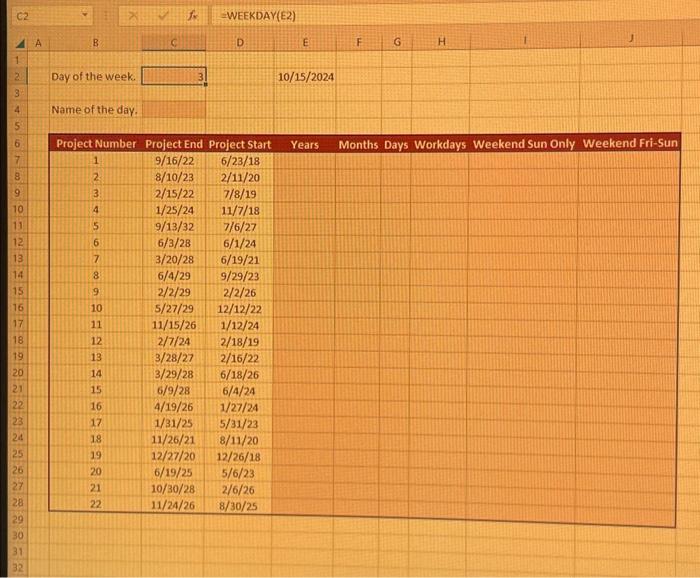Click cell with date 10/15/2024

305,77
